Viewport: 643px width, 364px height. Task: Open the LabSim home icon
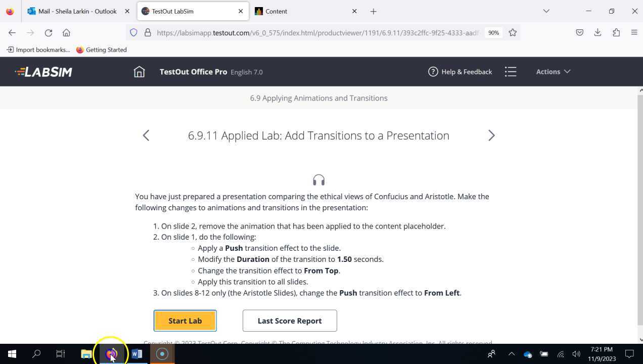(x=139, y=71)
